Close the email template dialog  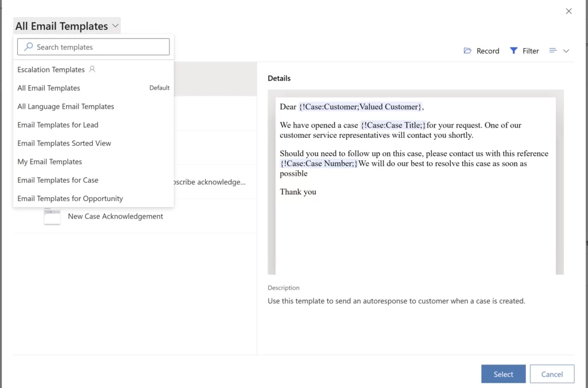(568, 11)
